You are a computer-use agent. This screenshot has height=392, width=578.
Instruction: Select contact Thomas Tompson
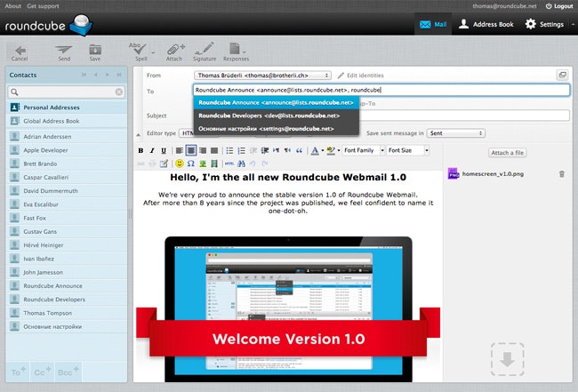[67, 313]
